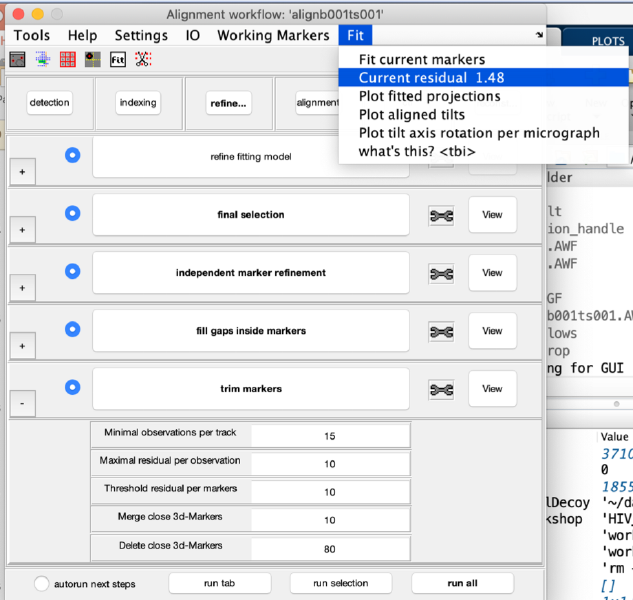Toggle radio button for fill gaps inside markers

(x=73, y=329)
